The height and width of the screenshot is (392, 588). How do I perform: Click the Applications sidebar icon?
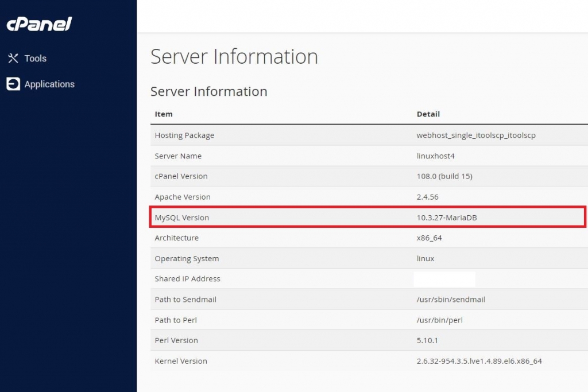click(13, 84)
